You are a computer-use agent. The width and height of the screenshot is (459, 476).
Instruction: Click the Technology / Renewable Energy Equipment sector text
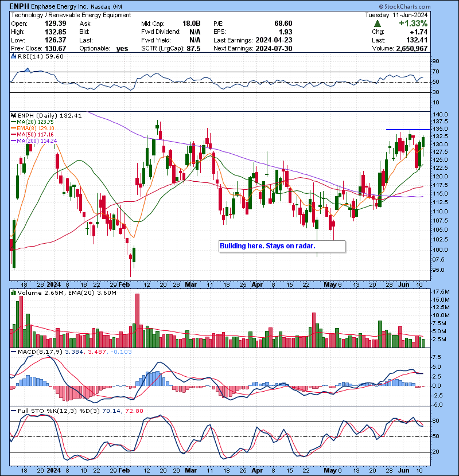(71, 15)
